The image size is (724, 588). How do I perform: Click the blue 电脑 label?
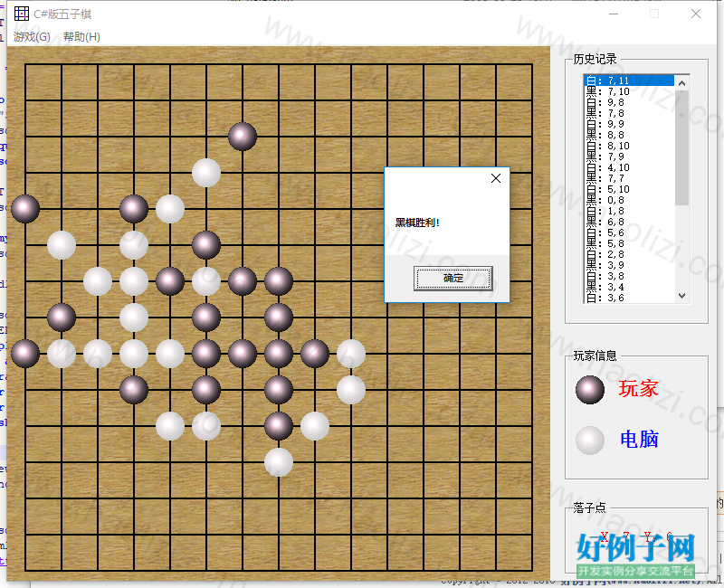[639, 439]
